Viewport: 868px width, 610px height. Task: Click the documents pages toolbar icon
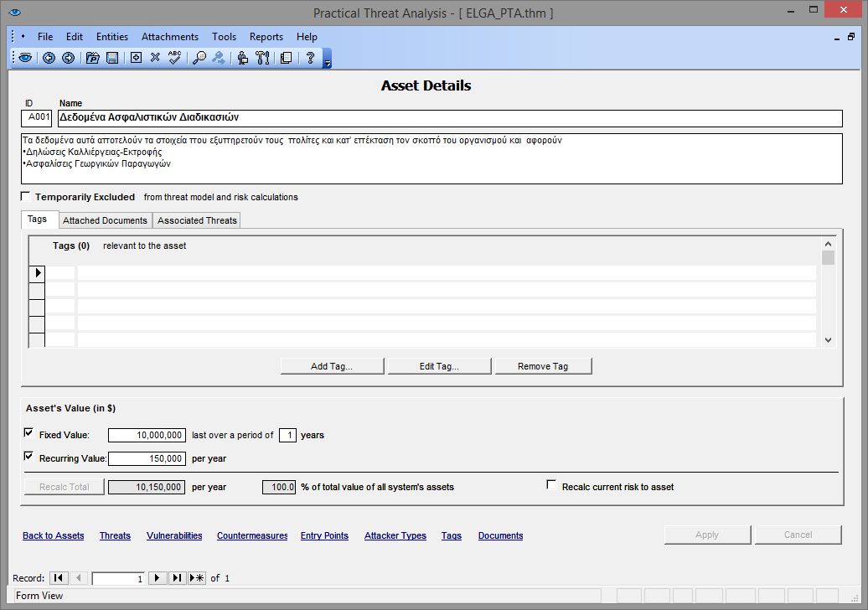tap(287, 58)
